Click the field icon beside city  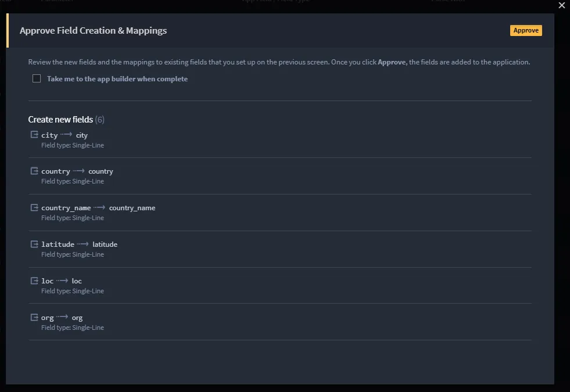[x=34, y=135]
